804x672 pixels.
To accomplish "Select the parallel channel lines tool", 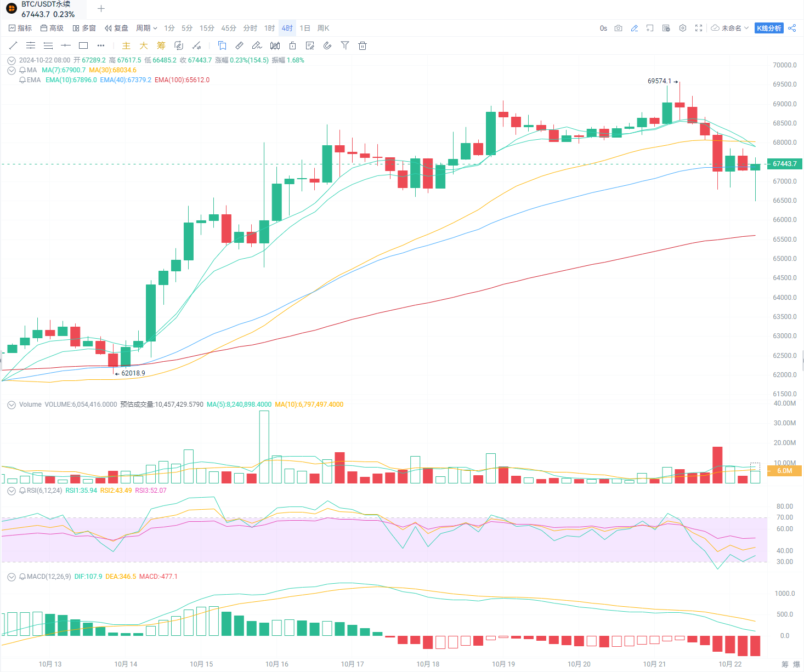I will pos(31,45).
